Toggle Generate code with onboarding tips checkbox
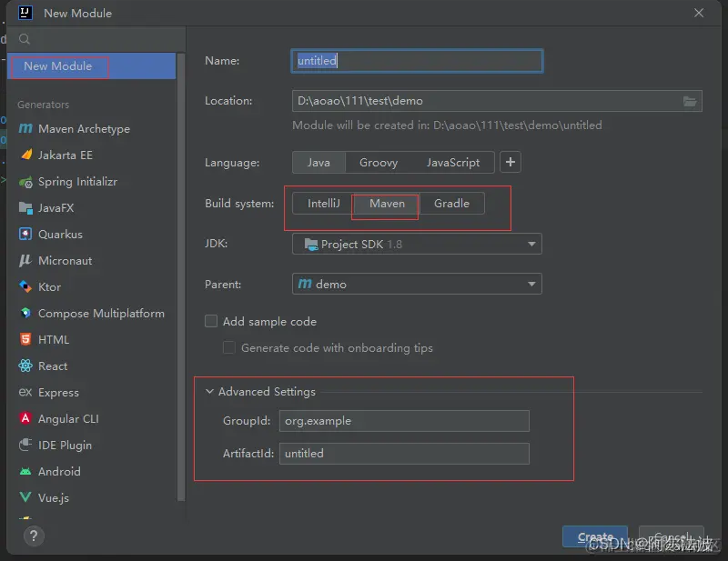Image resolution: width=728 pixels, height=561 pixels. 229,347
